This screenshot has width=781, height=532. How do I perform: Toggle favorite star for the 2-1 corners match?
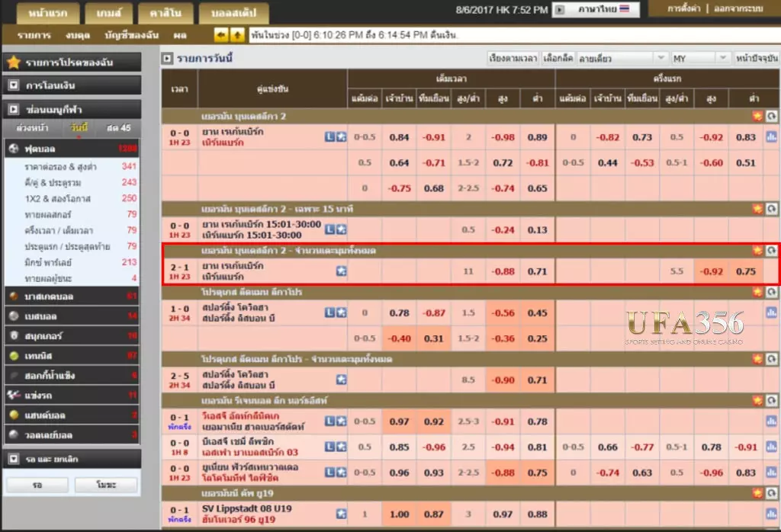pyautogui.click(x=342, y=271)
